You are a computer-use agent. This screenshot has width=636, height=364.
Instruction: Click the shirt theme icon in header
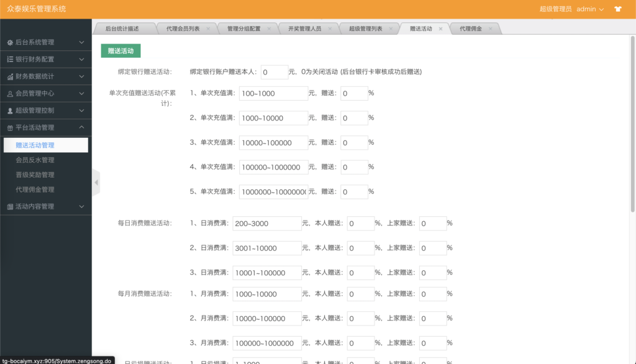[x=618, y=9]
